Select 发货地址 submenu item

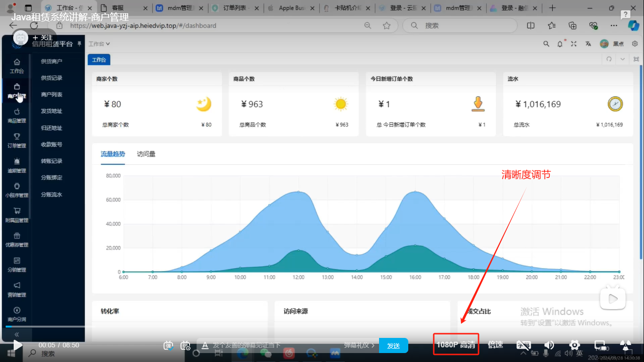pos(51,111)
